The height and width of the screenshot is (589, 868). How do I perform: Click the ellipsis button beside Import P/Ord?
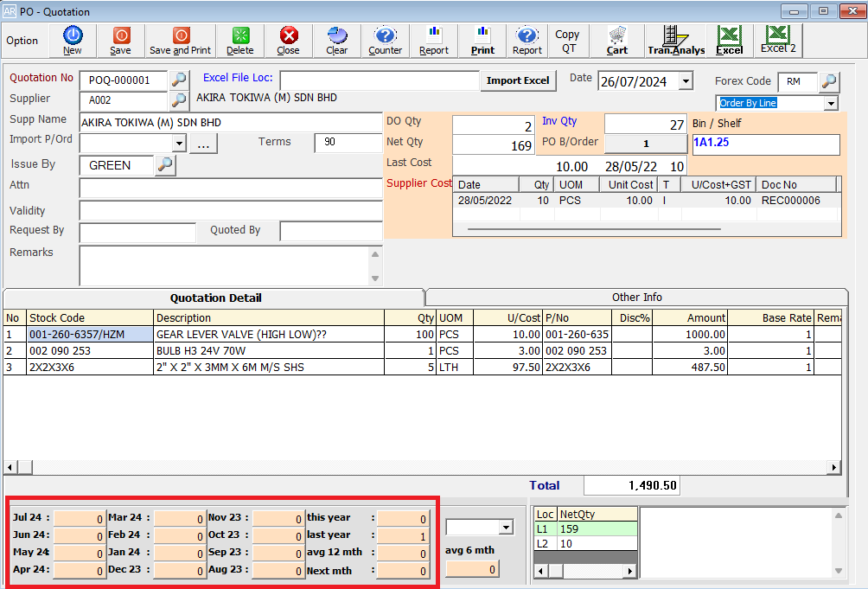203,144
